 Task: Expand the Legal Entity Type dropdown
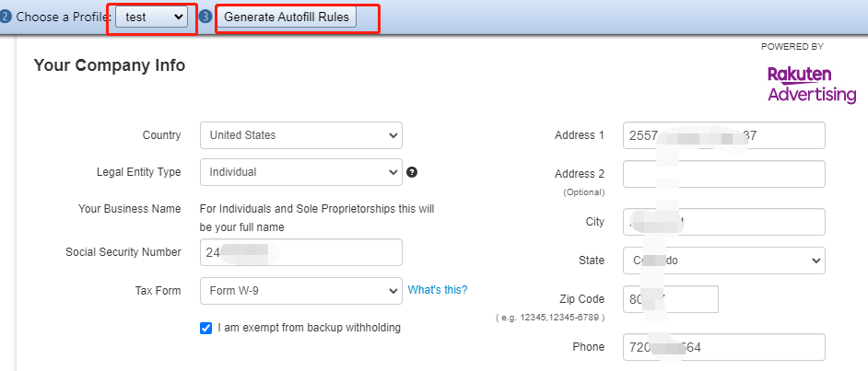point(301,172)
